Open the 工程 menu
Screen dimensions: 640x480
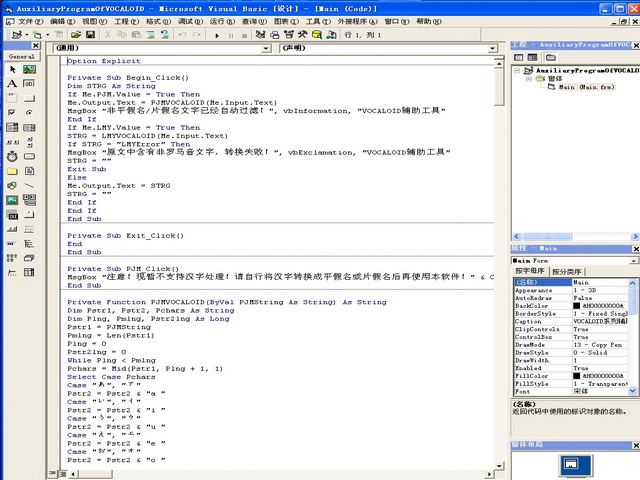click(x=127, y=21)
